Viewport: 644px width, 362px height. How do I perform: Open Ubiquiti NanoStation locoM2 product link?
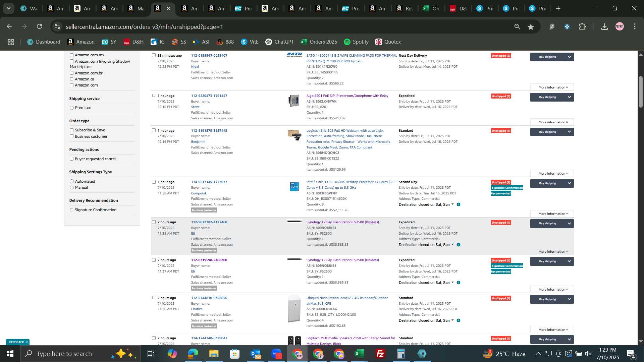click(x=347, y=301)
